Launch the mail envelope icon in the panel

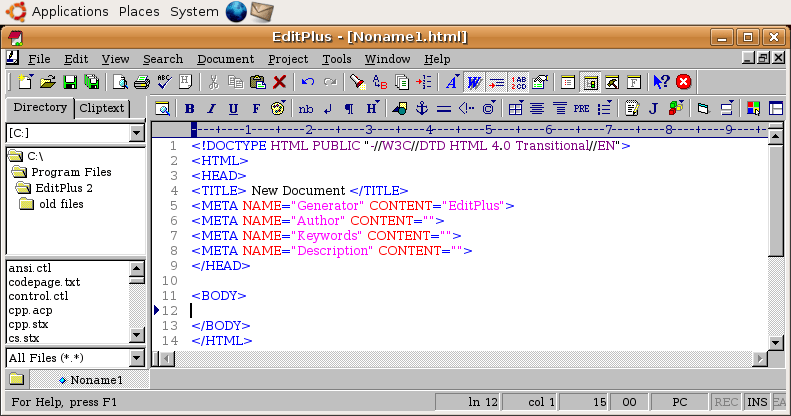point(262,11)
